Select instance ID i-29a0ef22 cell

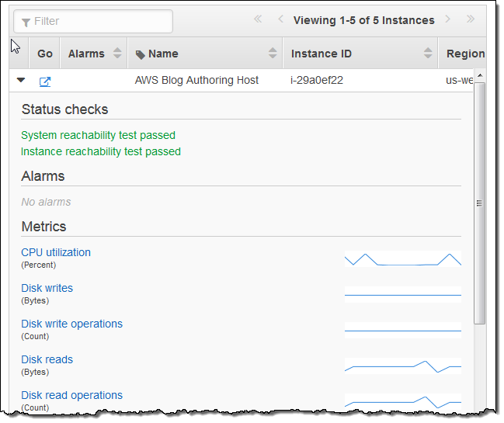click(x=315, y=80)
